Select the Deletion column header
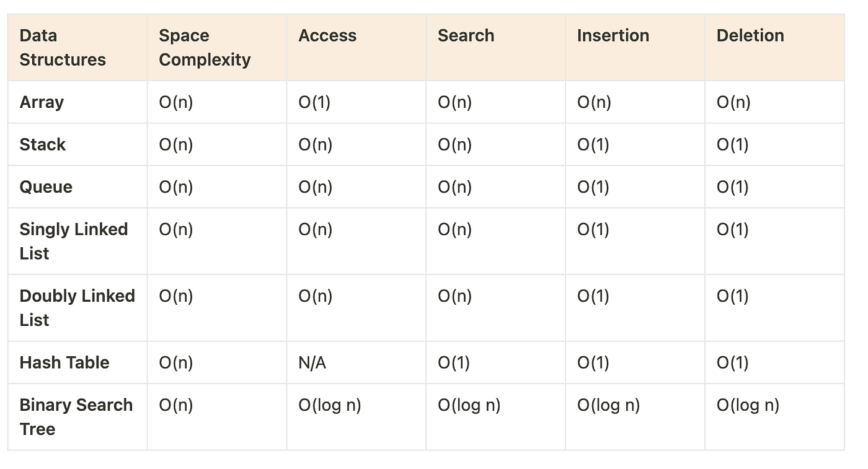868x469 pixels. 750,36
